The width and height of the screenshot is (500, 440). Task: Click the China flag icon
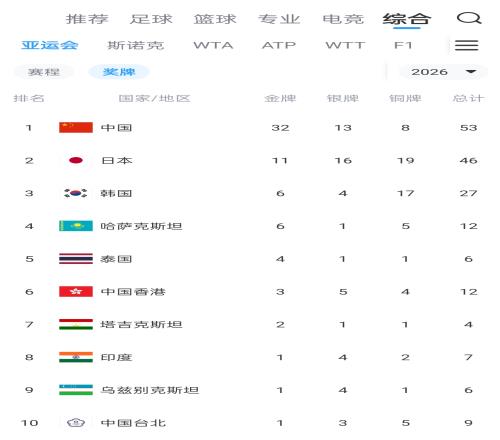click(x=76, y=127)
